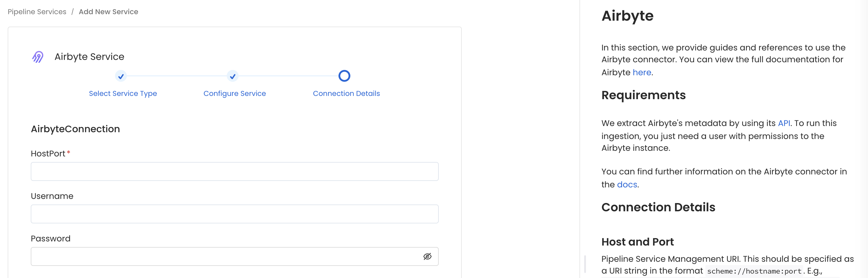Click into the Username input field

[x=234, y=214]
